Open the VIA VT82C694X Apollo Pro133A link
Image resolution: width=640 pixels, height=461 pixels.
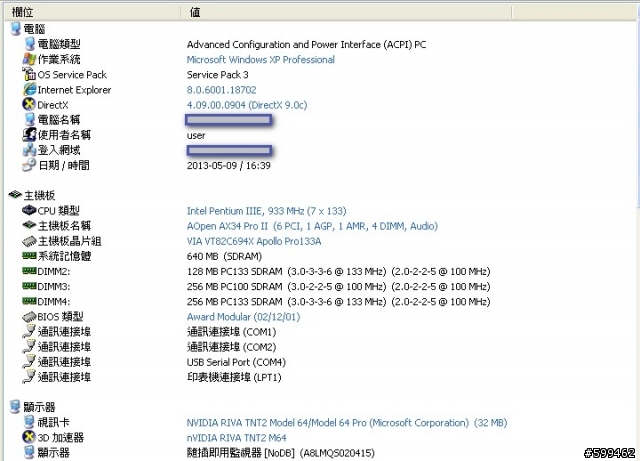(x=254, y=241)
